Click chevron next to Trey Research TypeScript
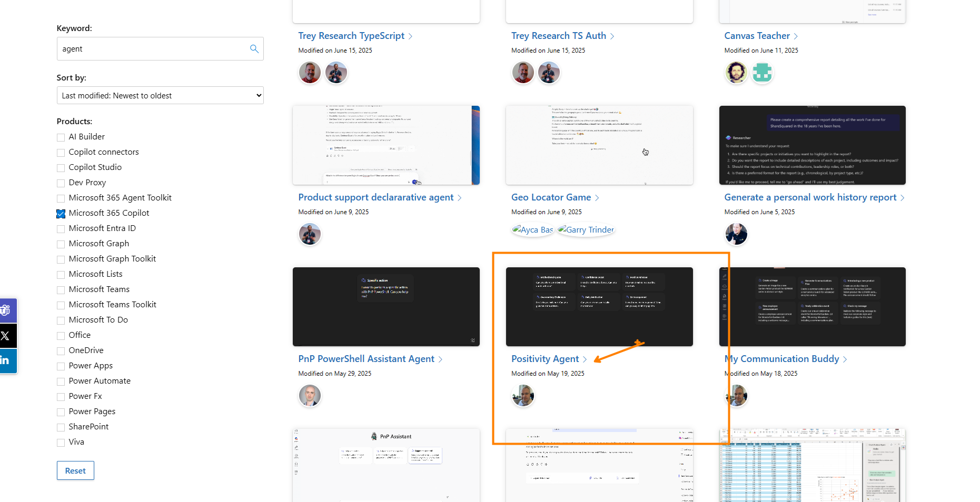 click(411, 36)
